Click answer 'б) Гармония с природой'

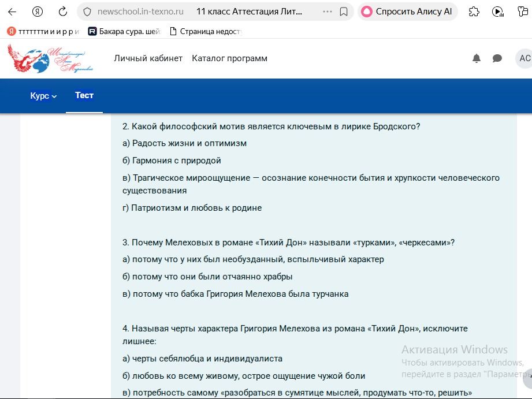(172, 161)
